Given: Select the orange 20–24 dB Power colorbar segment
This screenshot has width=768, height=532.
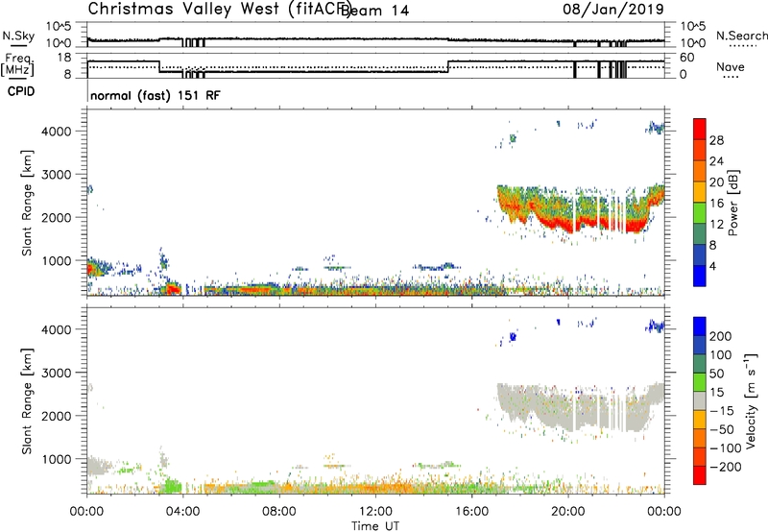Looking at the screenshot, I should click(700, 171).
